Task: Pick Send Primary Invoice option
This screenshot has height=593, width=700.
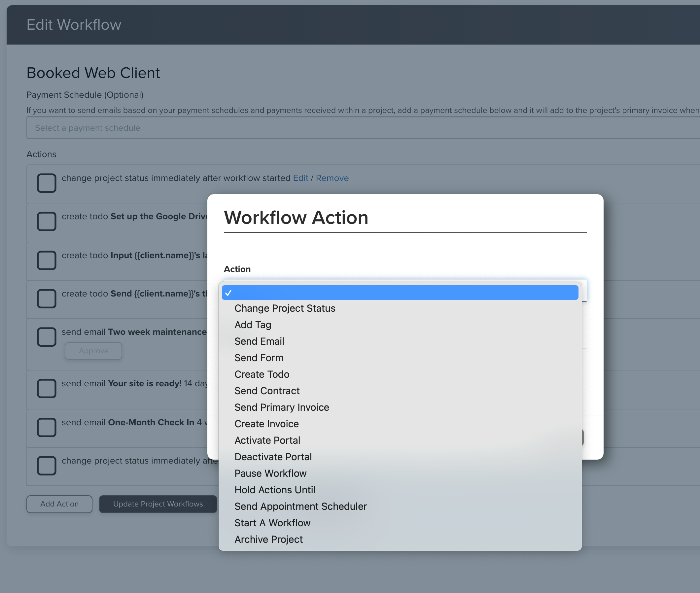Action: 282,407
